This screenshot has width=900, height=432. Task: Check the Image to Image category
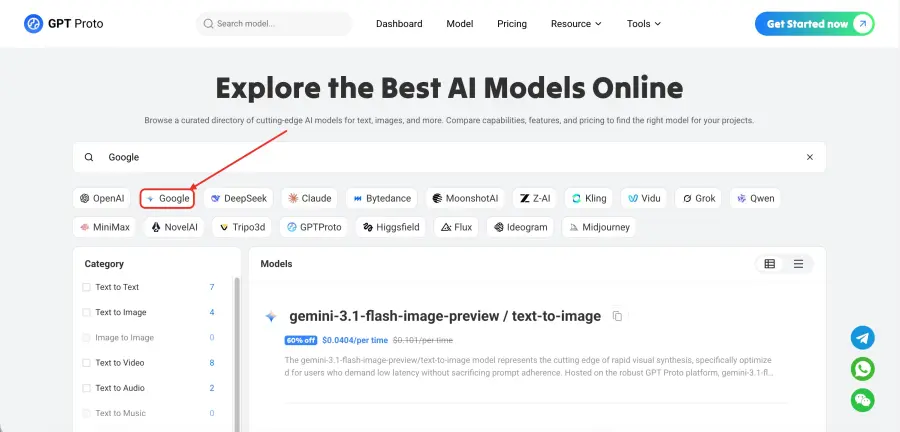click(x=87, y=337)
